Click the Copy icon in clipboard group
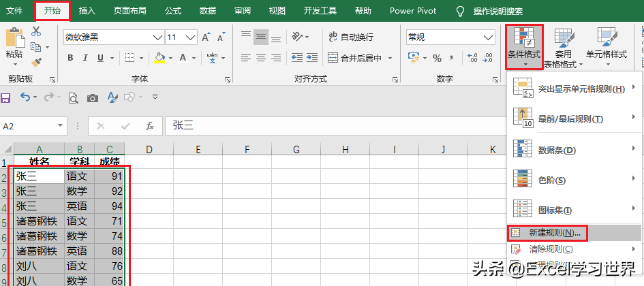Screen dimensions: 644x286 click(36, 47)
